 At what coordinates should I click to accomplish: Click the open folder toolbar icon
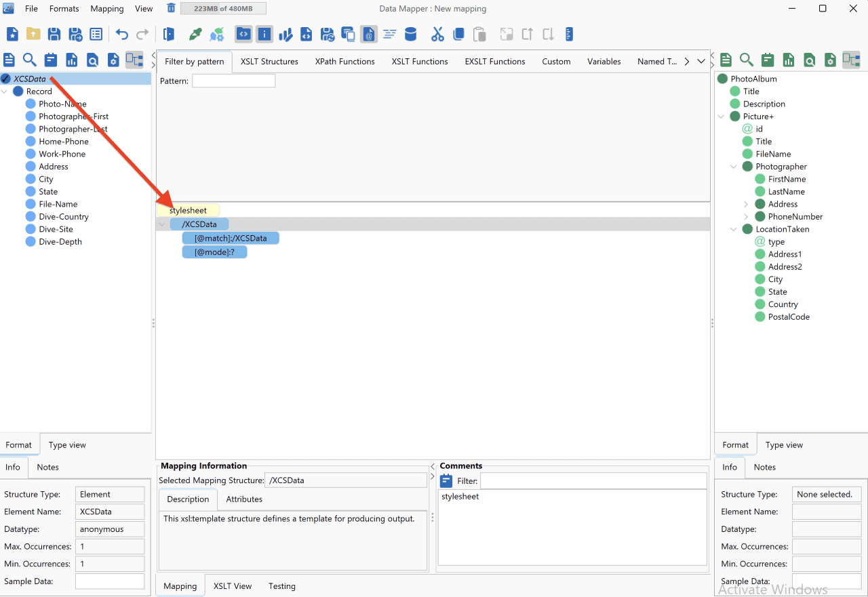pyautogui.click(x=33, y=34)
